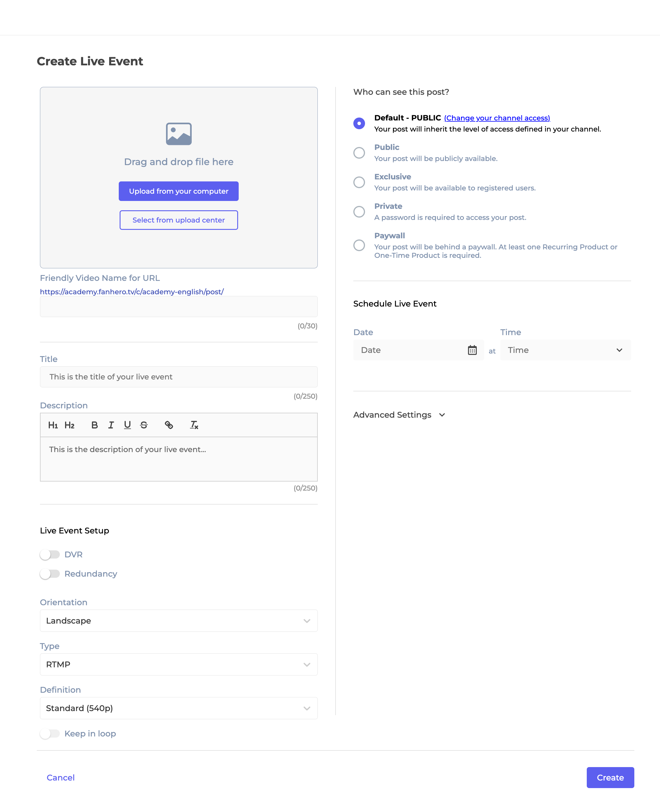Open the calendar picker icon
This screenshot has width=660, height=812.
click(x=472, y=350)
